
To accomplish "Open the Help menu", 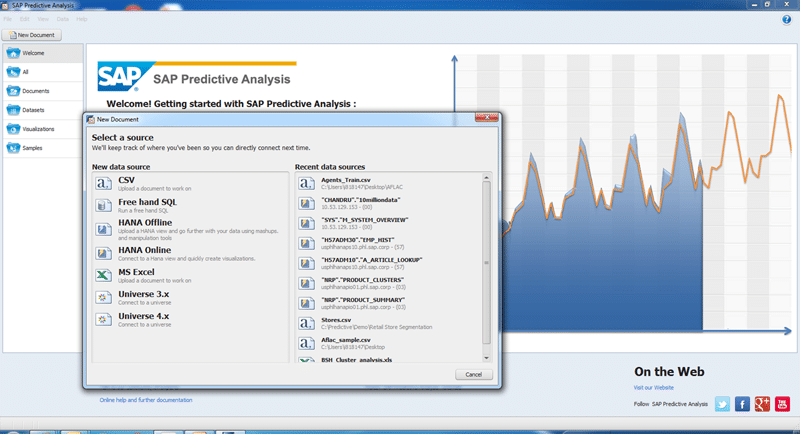I will point(82,19).
